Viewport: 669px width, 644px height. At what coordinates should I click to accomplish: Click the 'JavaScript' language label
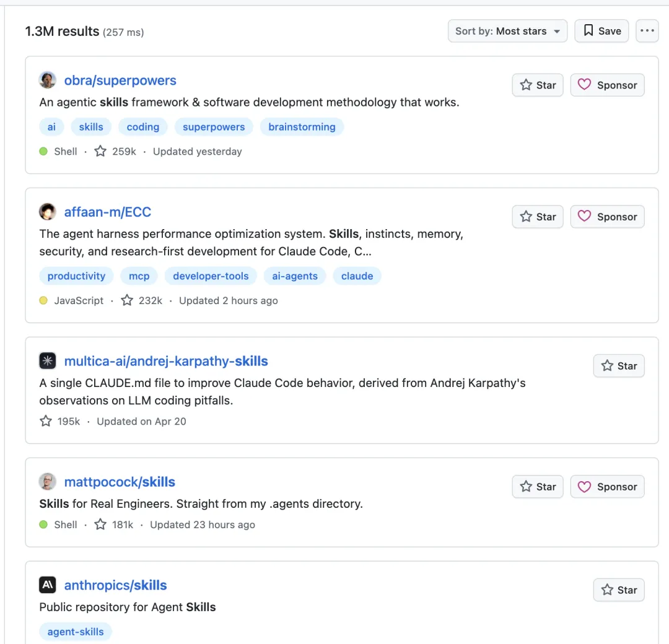79,301
